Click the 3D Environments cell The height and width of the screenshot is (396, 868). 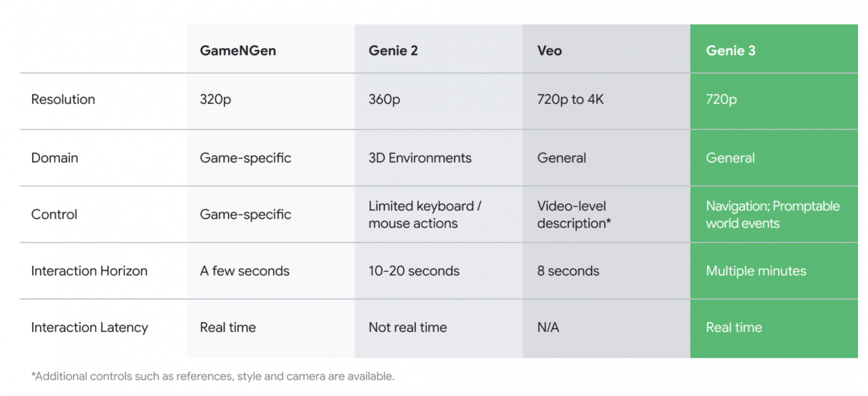pos(420,158)
